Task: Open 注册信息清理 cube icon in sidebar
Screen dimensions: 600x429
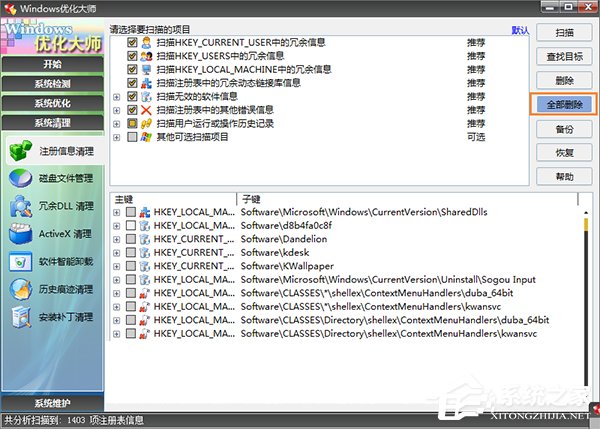Action: click(x=21, y=150)
